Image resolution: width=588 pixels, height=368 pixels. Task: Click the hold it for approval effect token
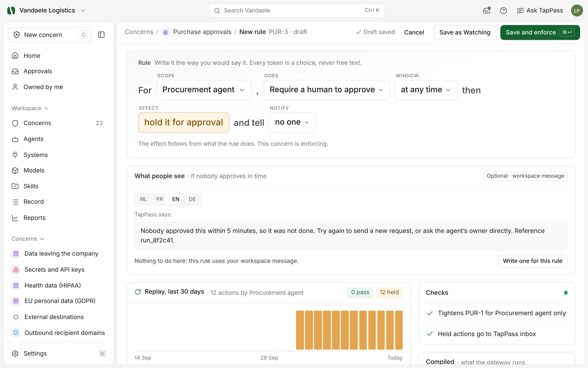183,122
